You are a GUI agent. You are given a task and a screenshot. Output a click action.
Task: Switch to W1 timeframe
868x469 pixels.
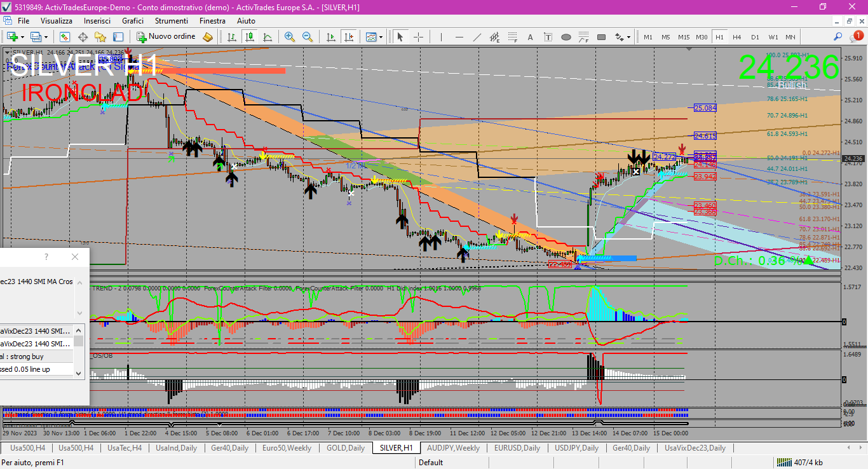[x=773, y=37]
